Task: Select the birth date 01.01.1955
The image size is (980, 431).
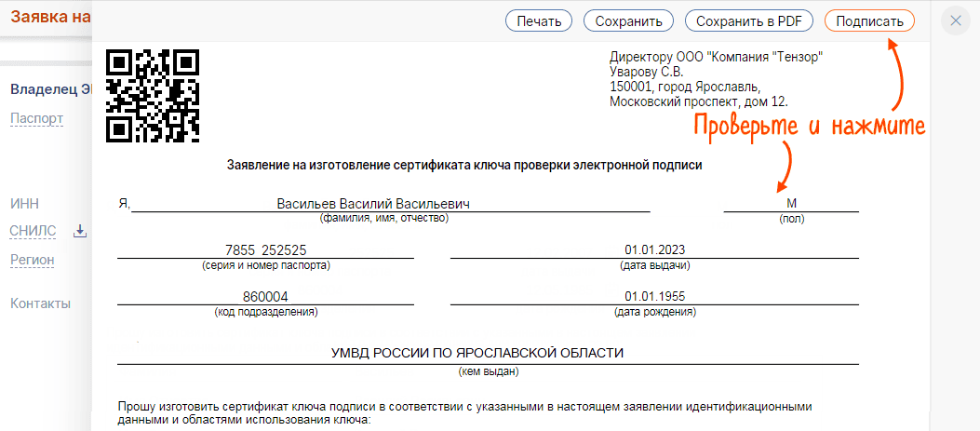Action: click(x=653, y=296)
